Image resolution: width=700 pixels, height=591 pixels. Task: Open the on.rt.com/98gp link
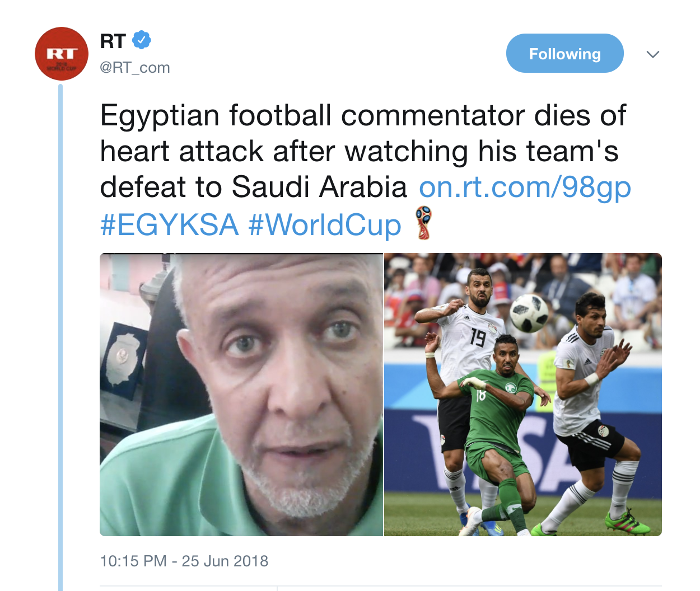[x=525, y=187]
